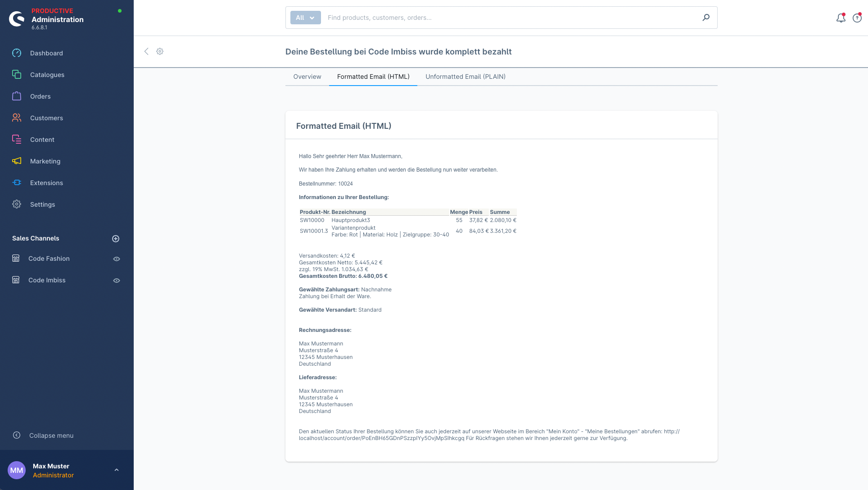
Task: Click product number SW10001.3 in table
Action: [314, 231]
